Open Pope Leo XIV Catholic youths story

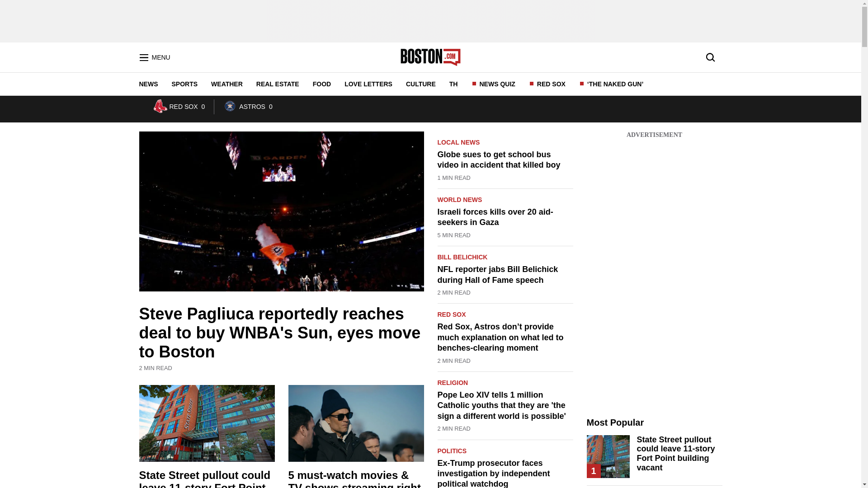coord(501,406)
